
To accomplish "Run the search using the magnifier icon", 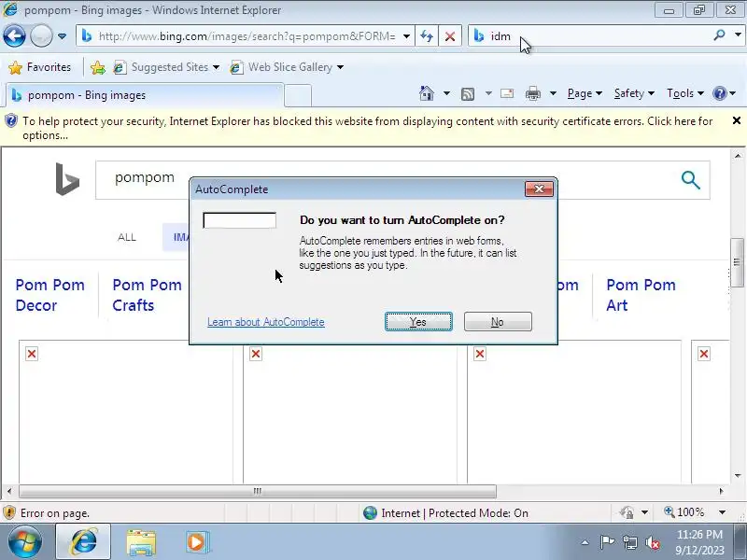I will click(719, 35).
